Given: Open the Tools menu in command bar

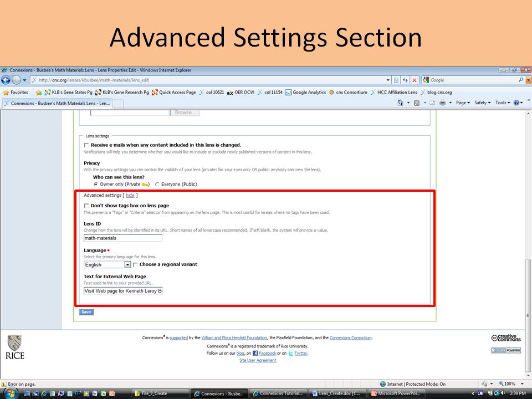Looking at the screenshot, I should [502, 103].
